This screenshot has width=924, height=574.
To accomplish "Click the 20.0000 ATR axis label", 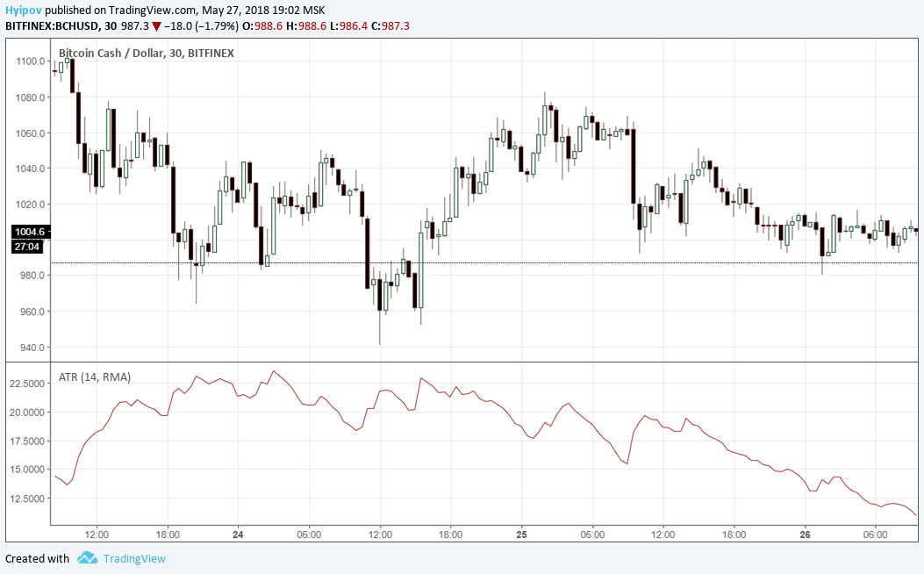I will coord(27,413).
